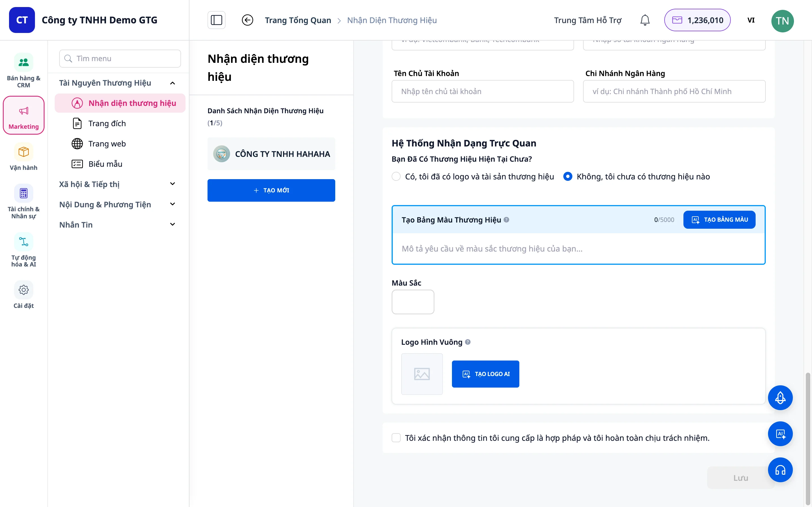Select 'Có, tôi đã có logo' radio option
The height and width of the screenshot is (507, 812).
pos(396,176)
